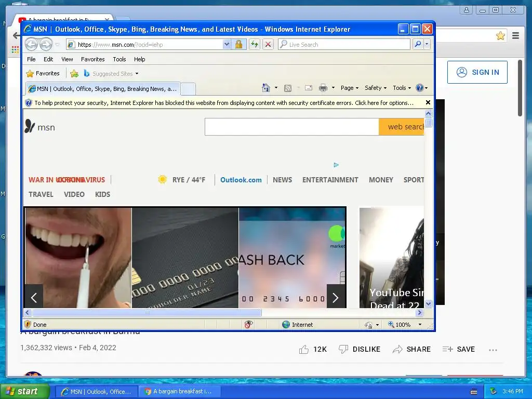The width and height of the screenshot is (532, 399).
Task: Click the horizontal scrollbar thumb
Action: coord(147,312)
